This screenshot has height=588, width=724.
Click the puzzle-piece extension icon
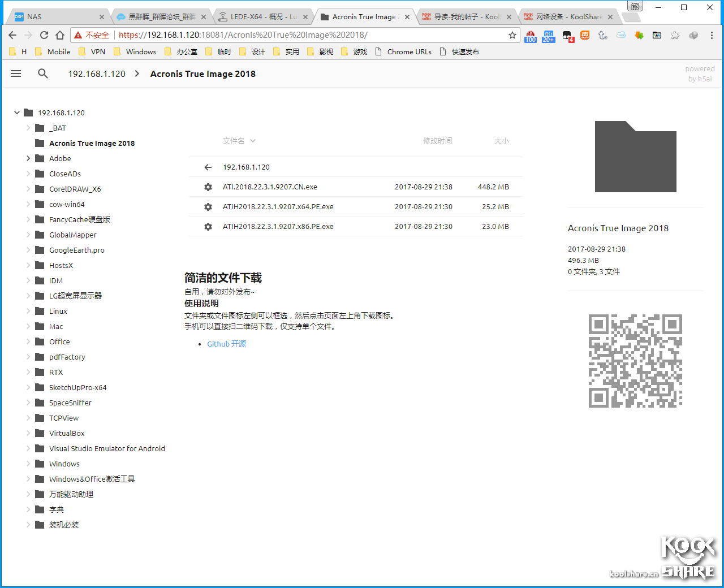[x=675, y=35]
